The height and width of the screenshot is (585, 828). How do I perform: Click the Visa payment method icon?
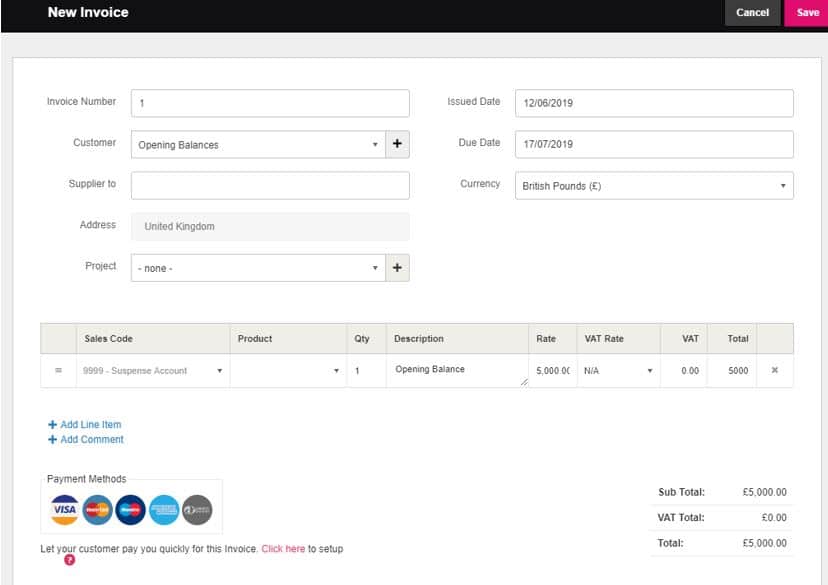65,510
